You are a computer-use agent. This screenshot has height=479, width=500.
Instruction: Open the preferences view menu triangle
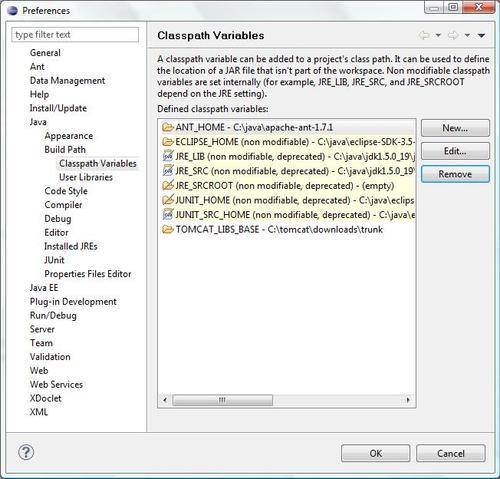481,35
